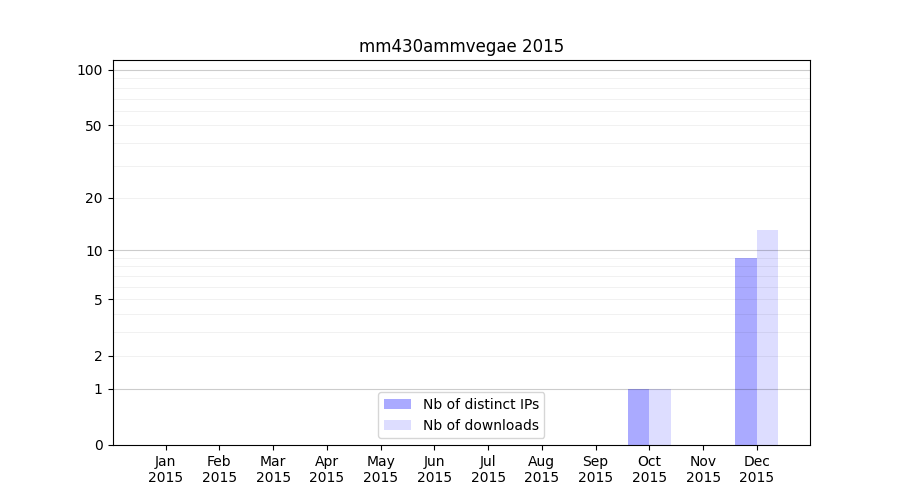Select the '20' y-axis tick label

94,198
